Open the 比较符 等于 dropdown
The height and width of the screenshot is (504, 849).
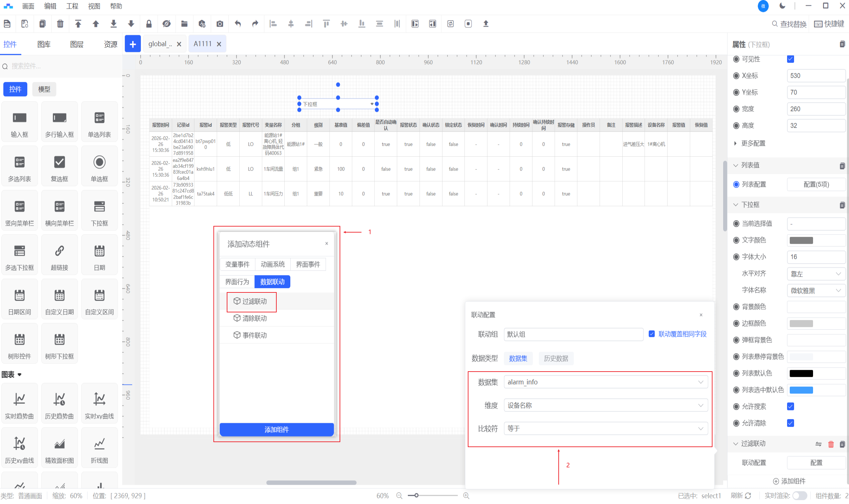pos(605,428)
